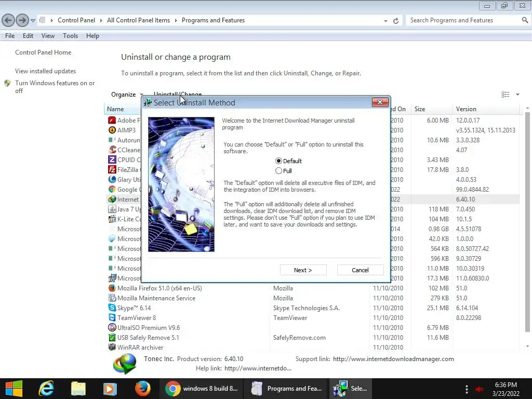The height and width of the screenshot is (399, 532).
Task: Click the Next button in uninstall dialog
Action: coord(303,270)
